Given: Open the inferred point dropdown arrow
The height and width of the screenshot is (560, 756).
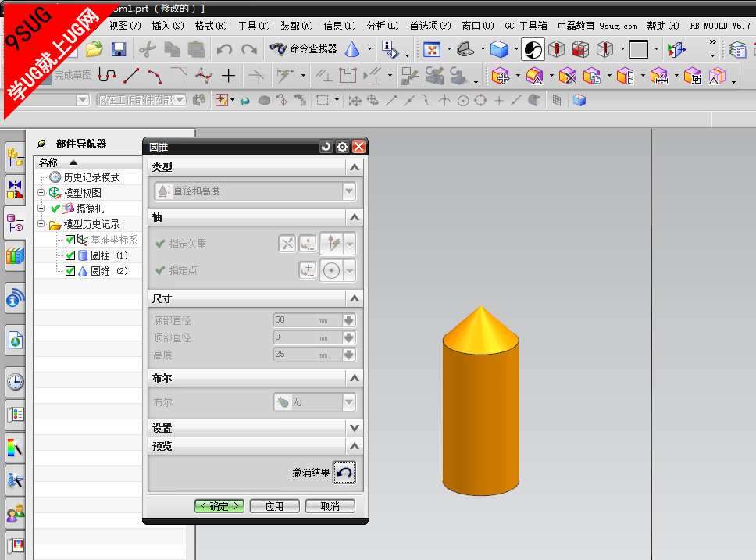Looking at the screenshot, I should click(350, 270).
